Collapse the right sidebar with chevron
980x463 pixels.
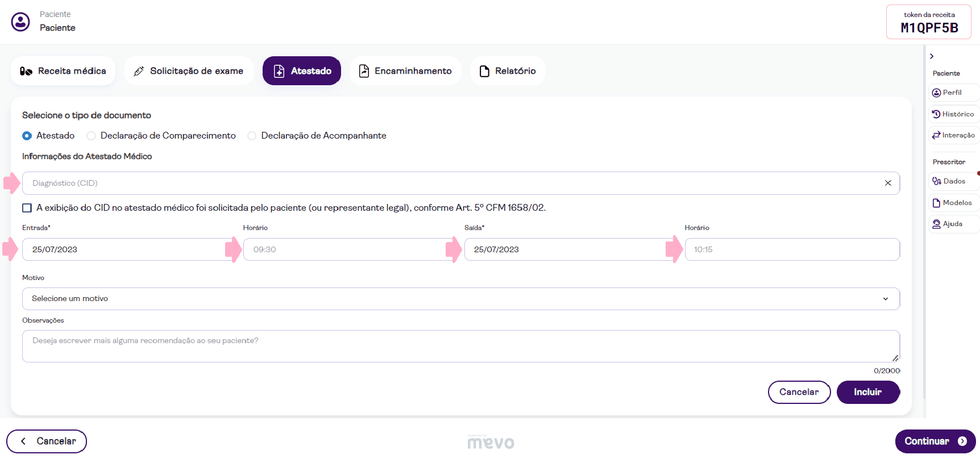pos(932,56)
